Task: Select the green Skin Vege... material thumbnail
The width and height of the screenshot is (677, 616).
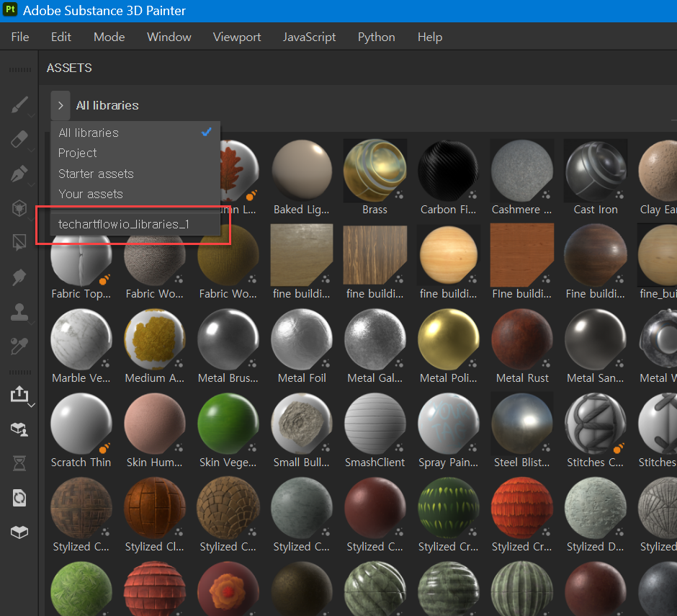Action: point(228,424)
